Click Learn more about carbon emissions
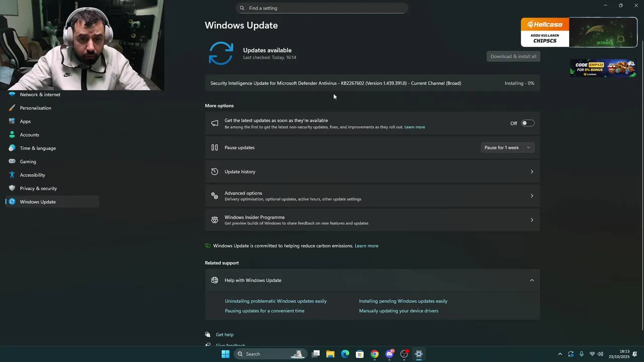 tap(366, 246)
